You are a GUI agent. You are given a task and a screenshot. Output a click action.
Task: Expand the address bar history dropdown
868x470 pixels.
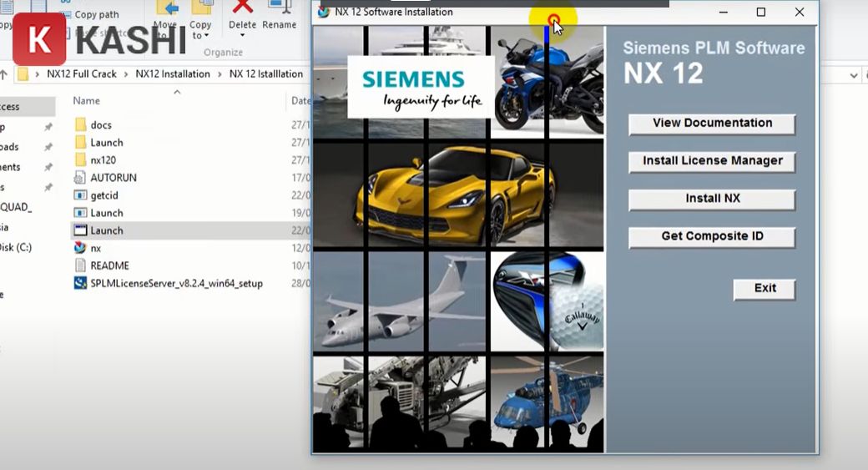[x=853, y=75]
